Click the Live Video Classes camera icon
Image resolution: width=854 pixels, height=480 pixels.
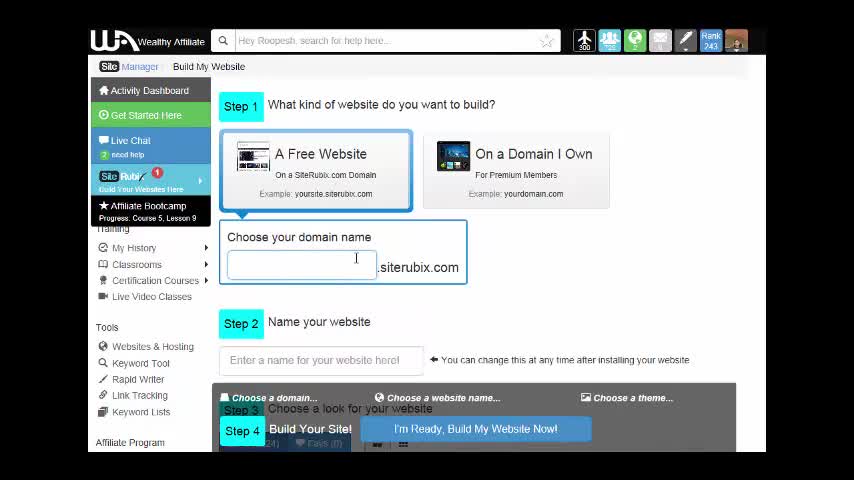click(x=103, y=296)
